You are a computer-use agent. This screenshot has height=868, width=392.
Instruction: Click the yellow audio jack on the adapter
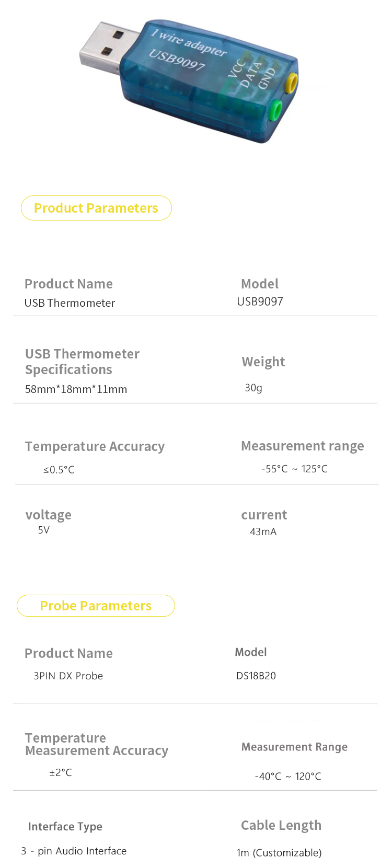click(291, 83)
